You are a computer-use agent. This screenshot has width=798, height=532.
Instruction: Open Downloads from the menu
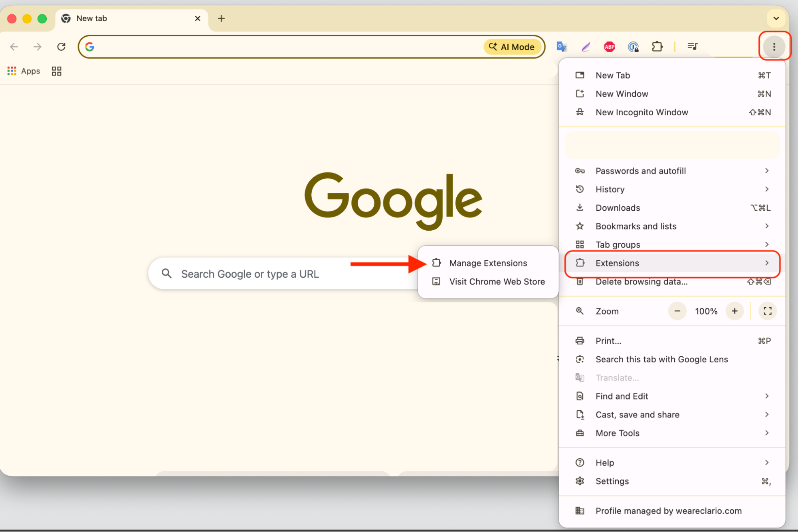pyautogui.click(x=673, y=208)
